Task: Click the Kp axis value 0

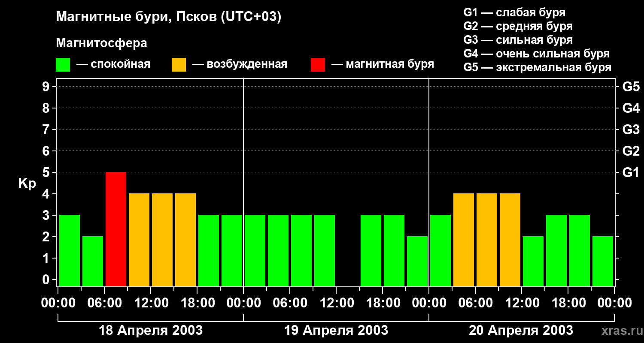Action: [x=47, y=280]
